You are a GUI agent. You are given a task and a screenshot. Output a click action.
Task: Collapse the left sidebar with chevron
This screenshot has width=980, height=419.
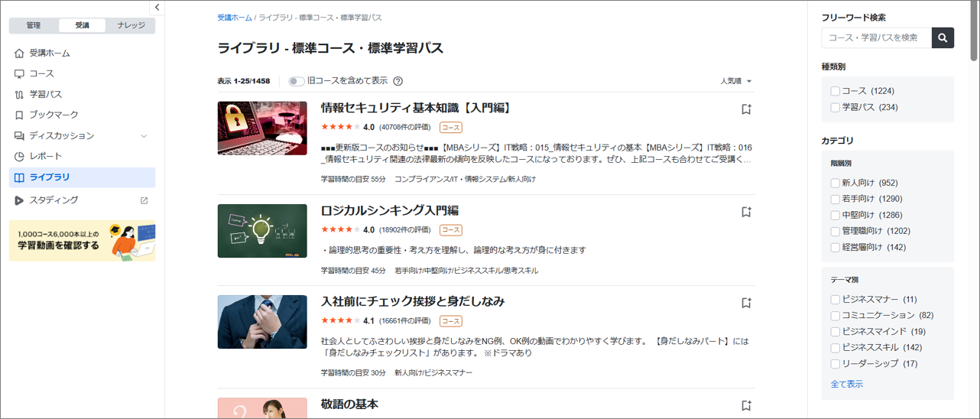[157, 8]
